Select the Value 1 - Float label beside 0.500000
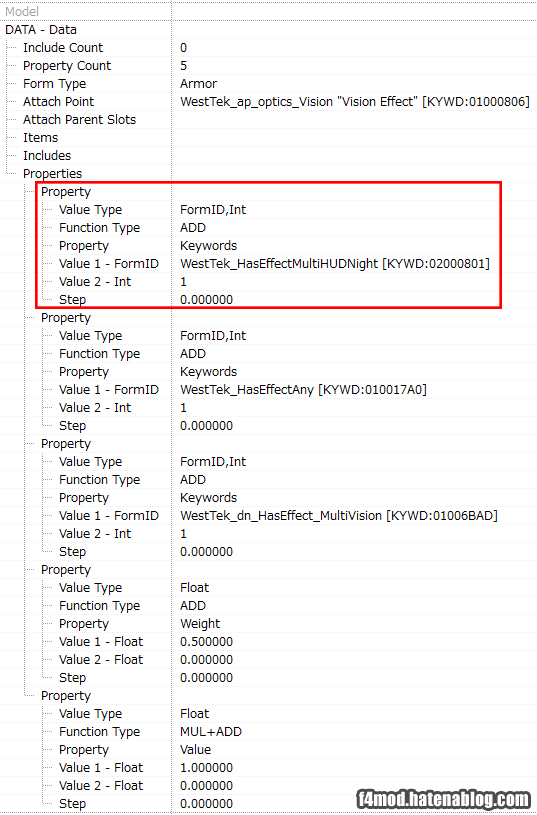The image size is (537, 815). click(x=101, y=642)
